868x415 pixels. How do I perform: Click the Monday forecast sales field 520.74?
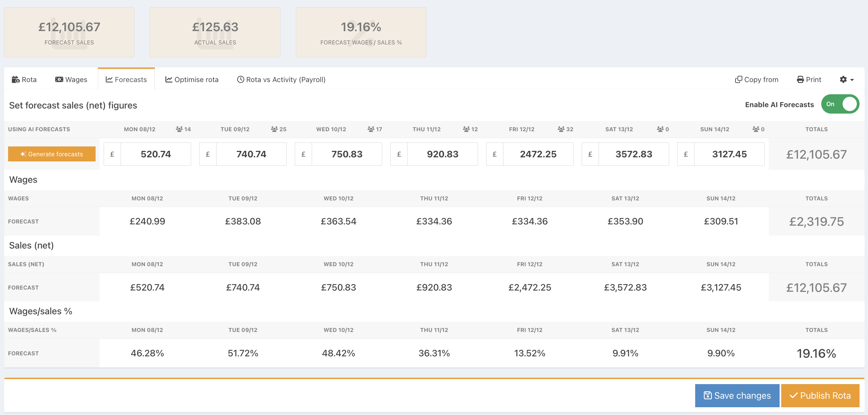tap(156, 154)
